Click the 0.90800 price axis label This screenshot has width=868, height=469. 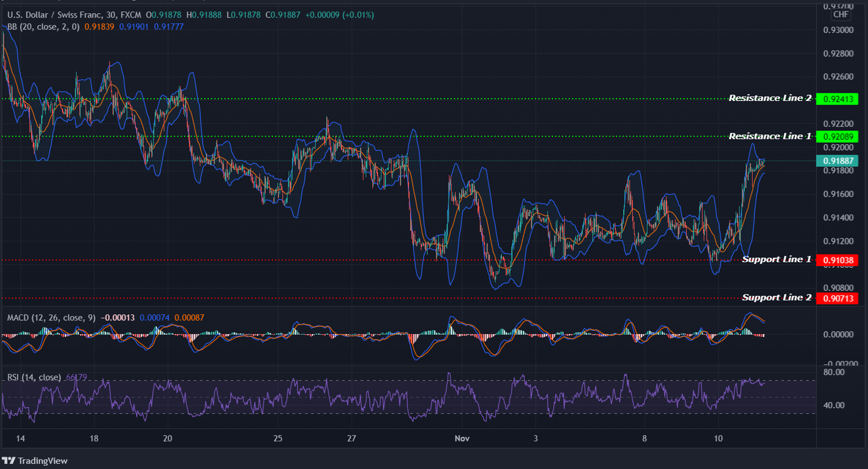(838, 288)
